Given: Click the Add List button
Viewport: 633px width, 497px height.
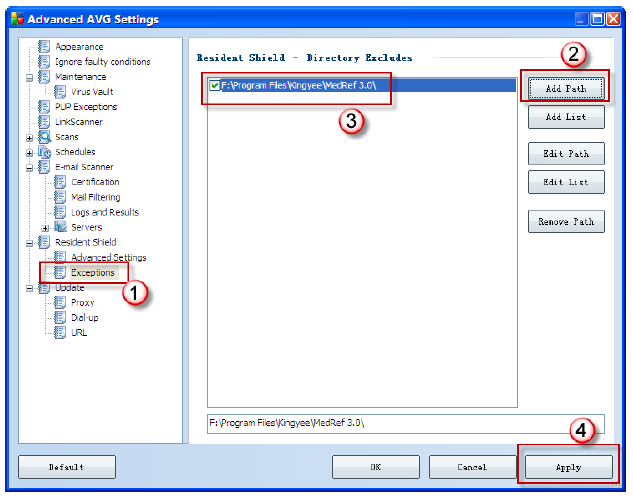Looking at the screenshot, I should [566, 117].
